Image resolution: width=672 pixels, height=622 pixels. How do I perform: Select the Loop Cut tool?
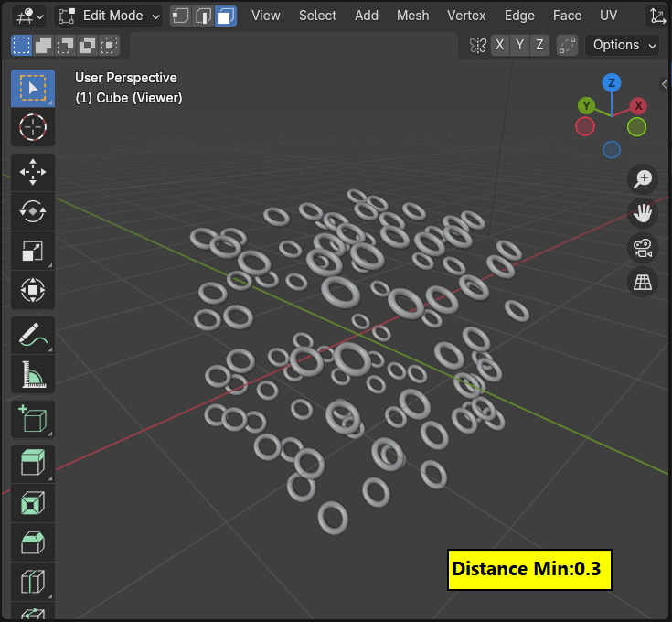33,582
